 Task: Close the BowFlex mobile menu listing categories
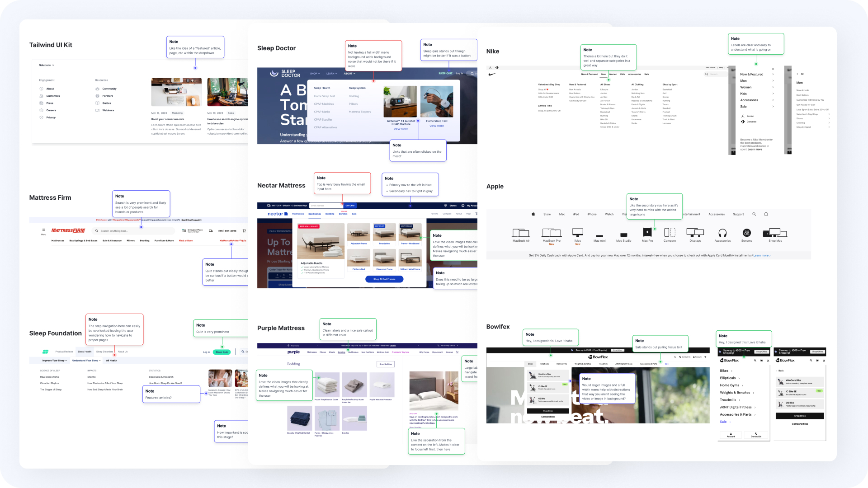tap(768, 361)
